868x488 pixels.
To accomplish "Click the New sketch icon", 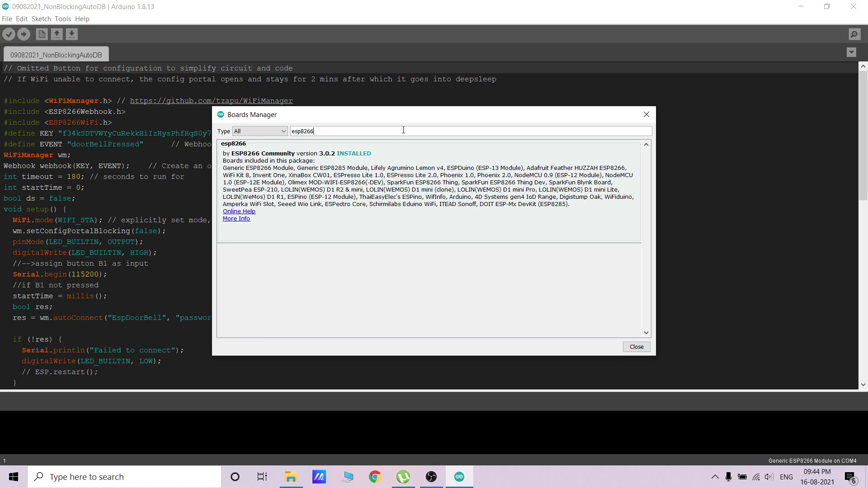I will [x=42, y=34].
